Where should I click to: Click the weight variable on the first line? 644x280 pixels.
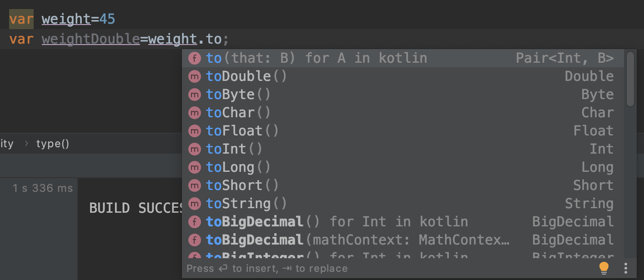pyautogui.click(x=66, y=19)
